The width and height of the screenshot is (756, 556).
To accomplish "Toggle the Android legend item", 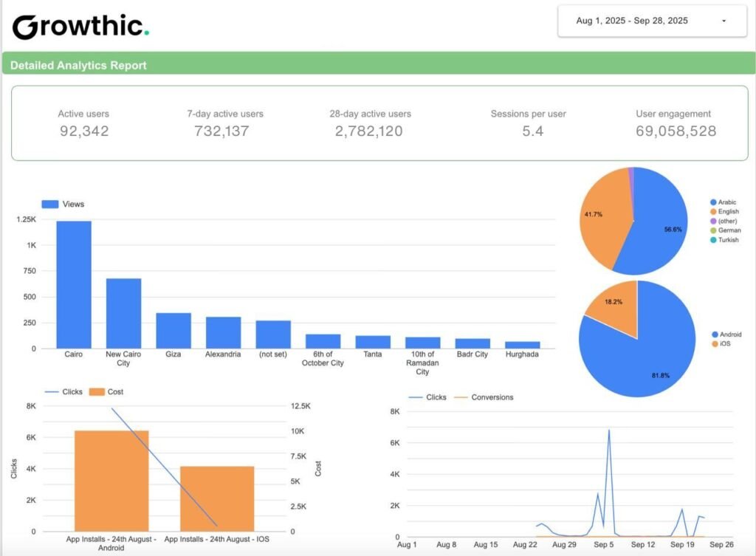I will point(728,334).
